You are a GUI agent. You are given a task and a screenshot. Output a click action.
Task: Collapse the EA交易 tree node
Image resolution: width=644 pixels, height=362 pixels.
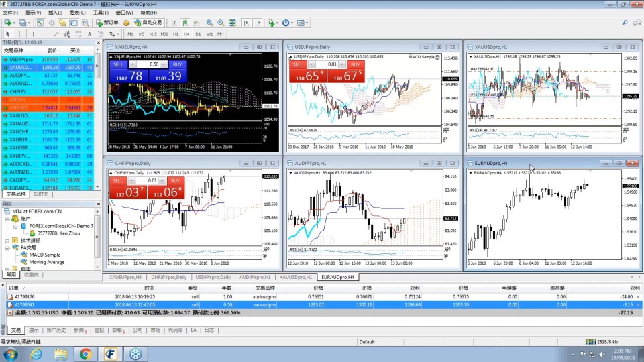[x=7, y=247]
